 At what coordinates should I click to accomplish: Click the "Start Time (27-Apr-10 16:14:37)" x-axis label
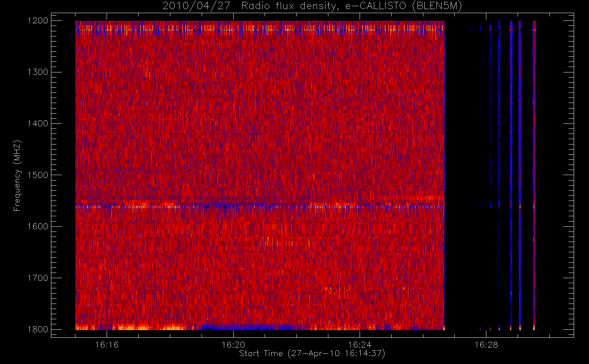(312, 353)
